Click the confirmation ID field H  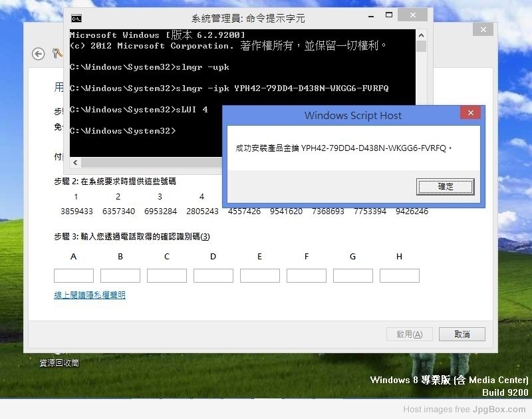tap(400, 275)
